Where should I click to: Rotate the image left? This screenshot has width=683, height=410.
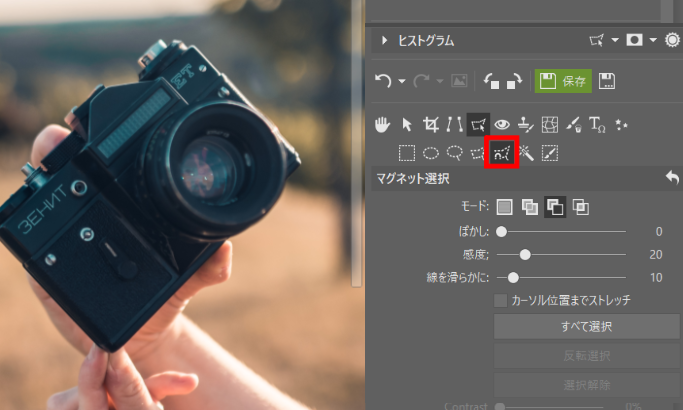pyautogui.click(x=492, y=81)
